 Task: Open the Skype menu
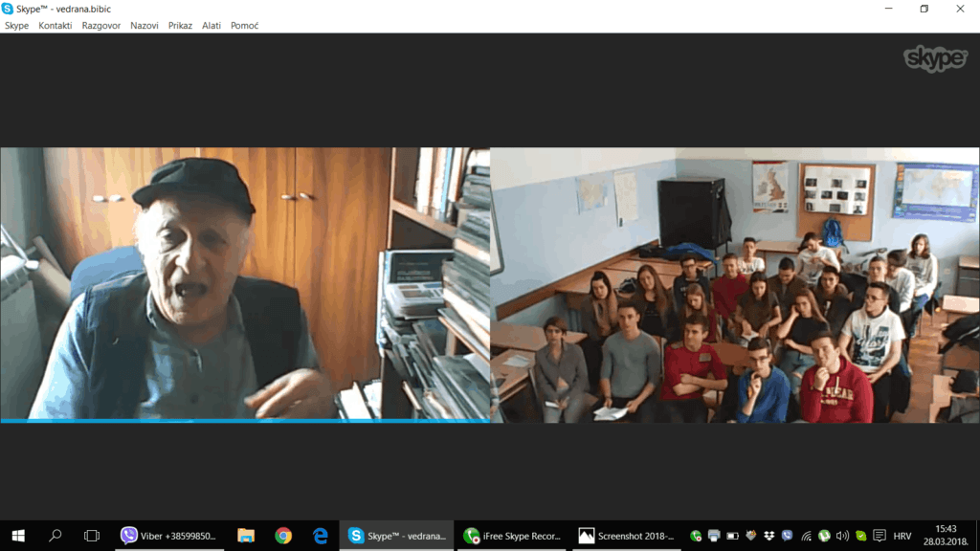coord(16,26)
